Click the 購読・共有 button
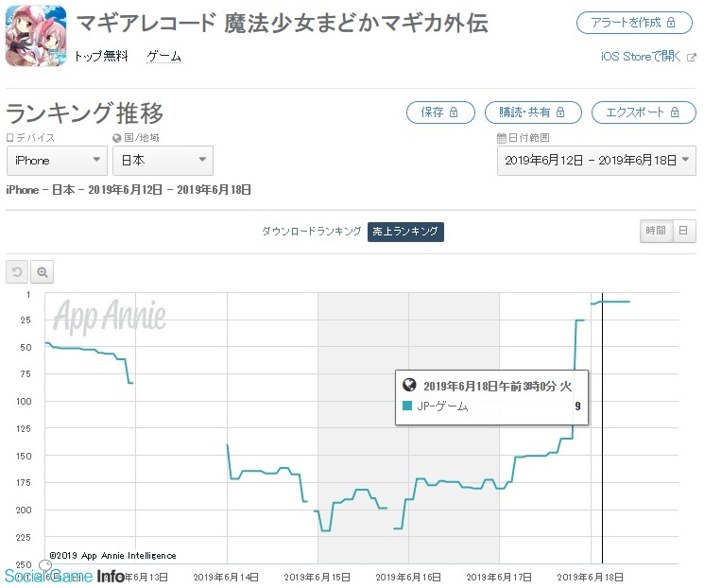The image size is (704, 588). click(x=533, y=112)
